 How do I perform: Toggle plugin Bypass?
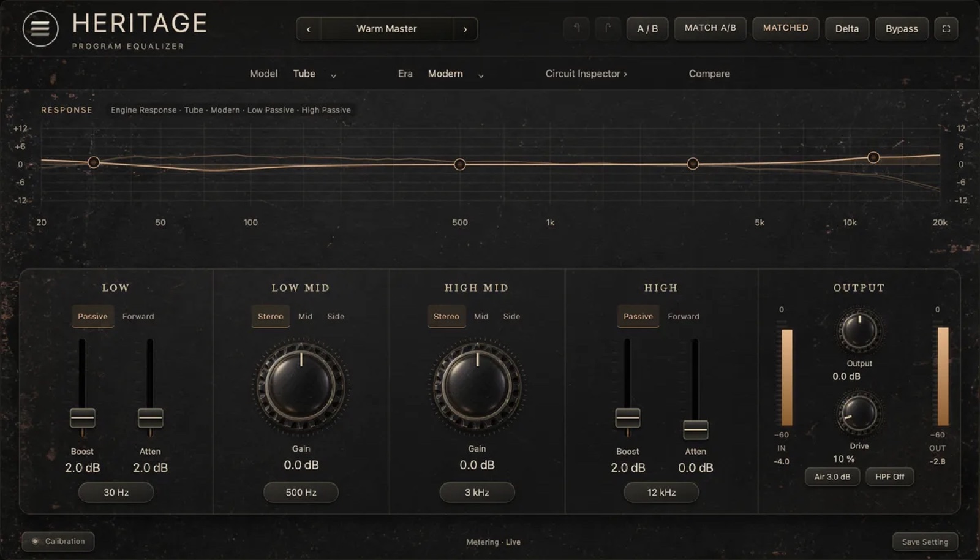[x=902, y=28]
